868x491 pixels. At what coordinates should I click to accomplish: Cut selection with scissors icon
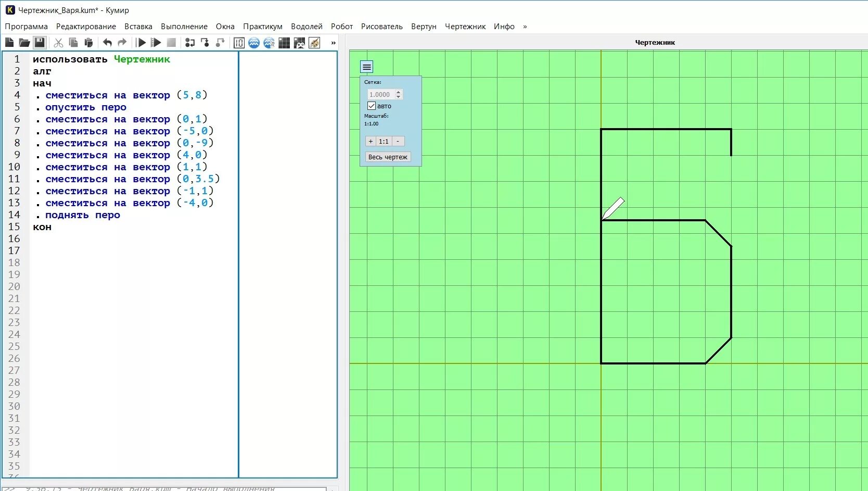pyautogui.click(x=58, y=43)
